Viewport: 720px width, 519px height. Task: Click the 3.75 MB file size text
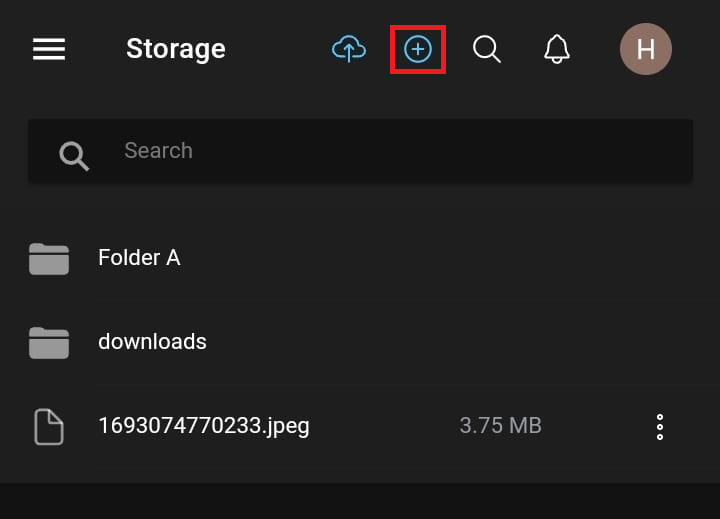[x=500, y=426]
